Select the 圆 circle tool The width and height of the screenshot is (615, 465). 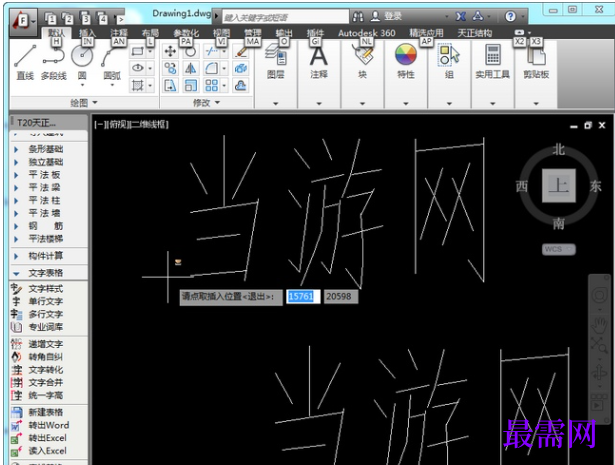[x=82, y=63]
